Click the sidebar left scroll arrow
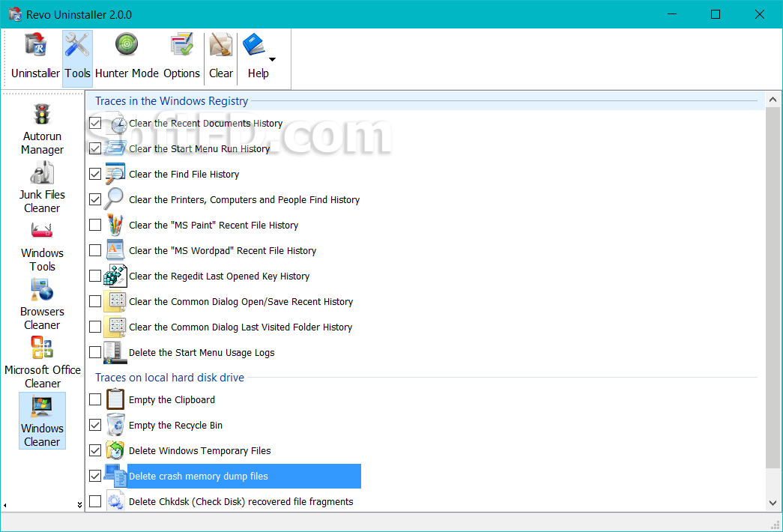This screenshot has height=532, width=783. [x=5, y=505]
